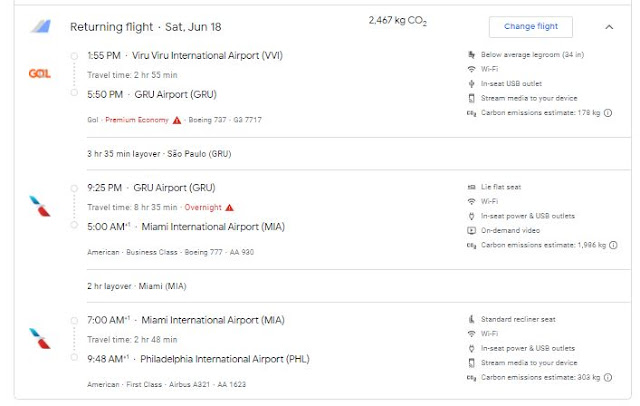The height and width of the screenshot is (406, 640).
Task: Click the lie flat seat icon
Action: click(471, 187)
